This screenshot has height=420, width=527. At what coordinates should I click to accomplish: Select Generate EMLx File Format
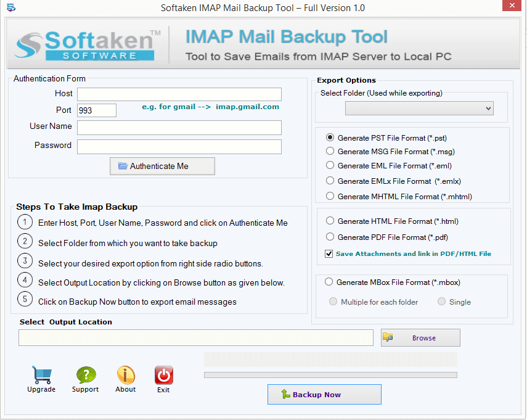330,181
